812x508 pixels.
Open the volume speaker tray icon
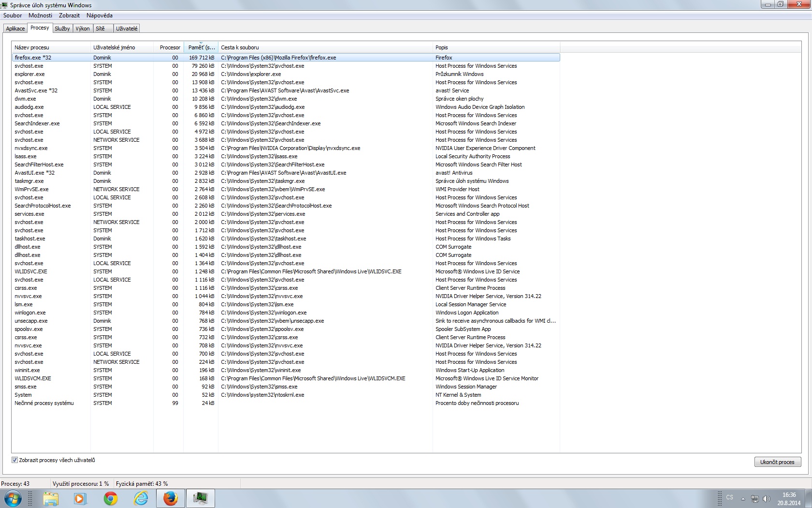(766, 499)
